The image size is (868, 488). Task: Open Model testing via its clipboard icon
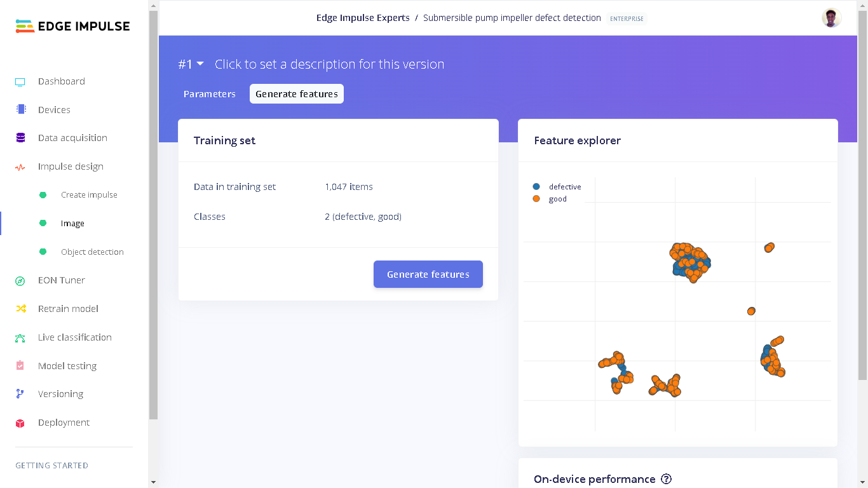[x=20, y=366]
